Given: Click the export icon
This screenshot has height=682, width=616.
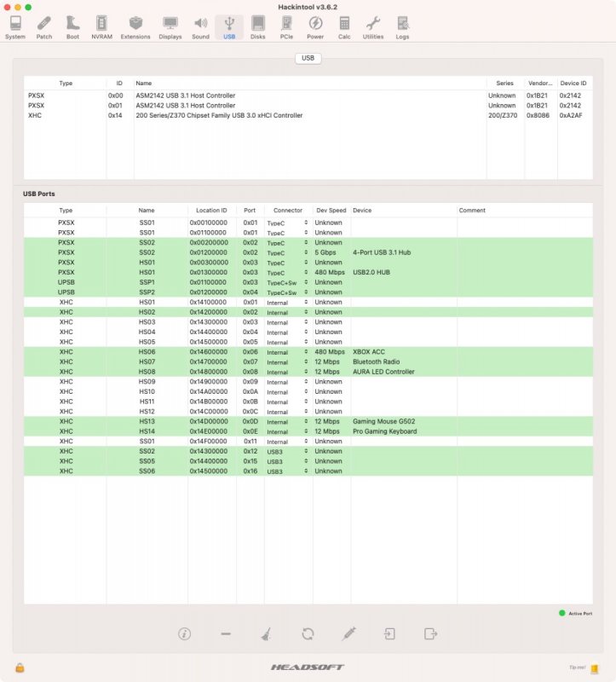Looking at the screenshot, I should pos(430,633).
